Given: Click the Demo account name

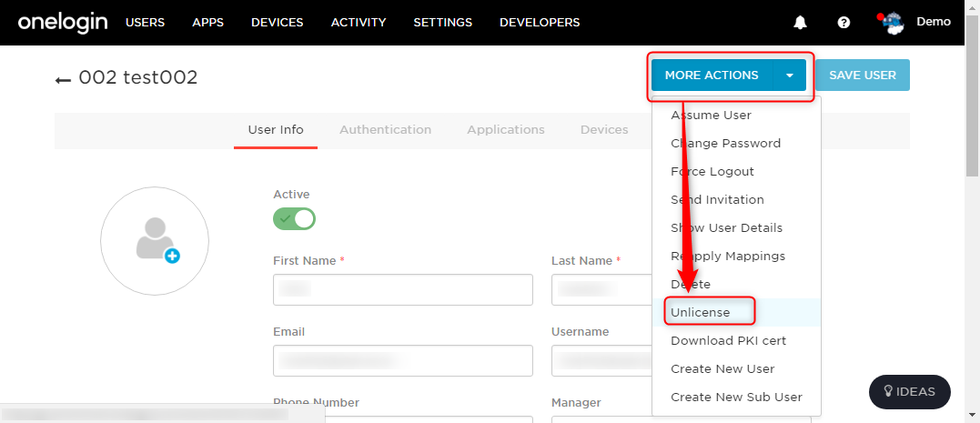Looking at the screenshot, I should [933, 22].
